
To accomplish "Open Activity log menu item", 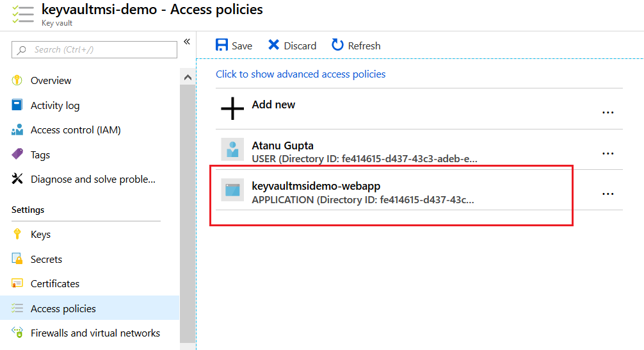I will [55, 106].
